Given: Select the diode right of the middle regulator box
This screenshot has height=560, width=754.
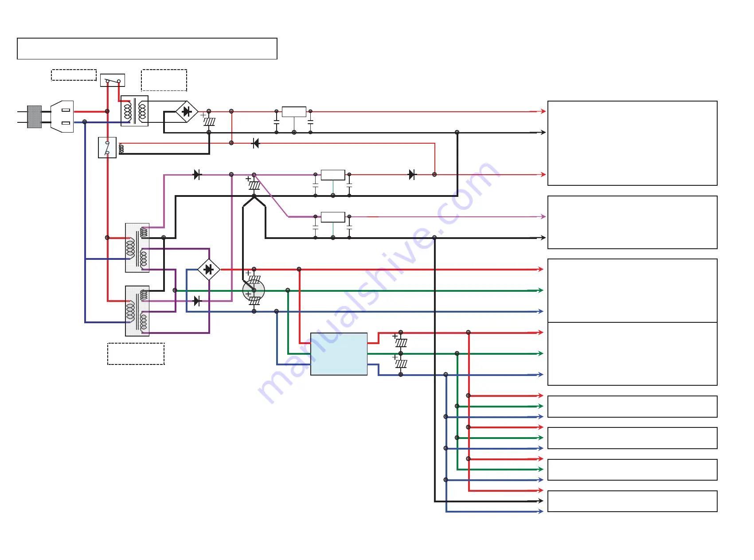Looking at the screenshot, I should 412,175.
